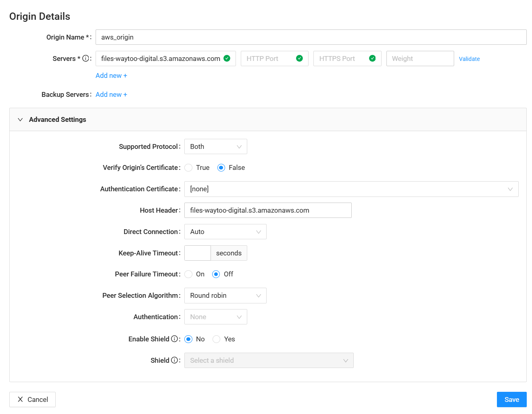532x414 pixels.
Task: Click green checkmark in HTTPS Port field
Action: coord(372,59)
